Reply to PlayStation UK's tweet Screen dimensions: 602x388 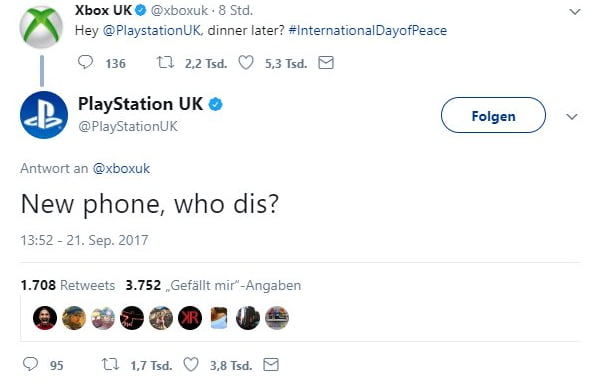[30, 364]
